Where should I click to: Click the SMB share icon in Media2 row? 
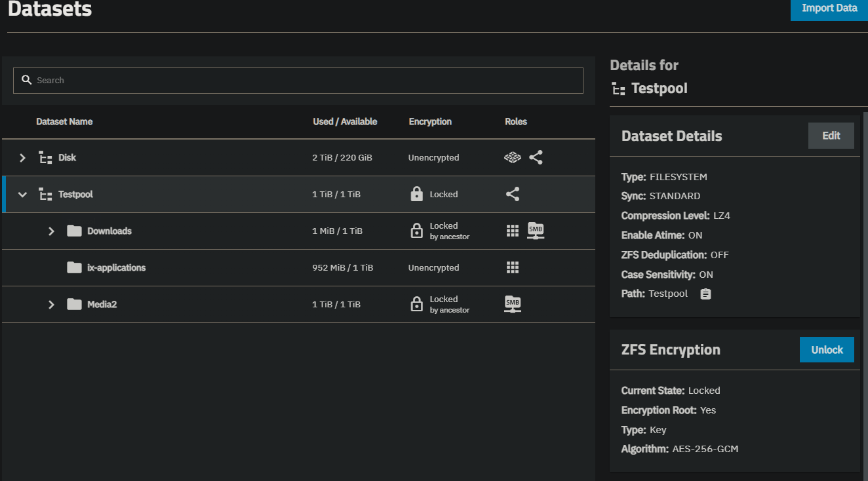coord(513,304)
